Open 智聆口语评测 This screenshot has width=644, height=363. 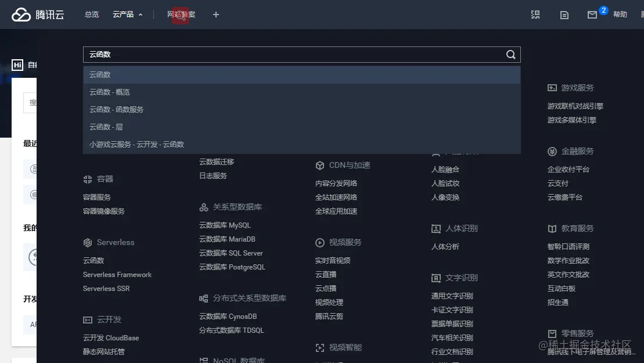[569, 246]
